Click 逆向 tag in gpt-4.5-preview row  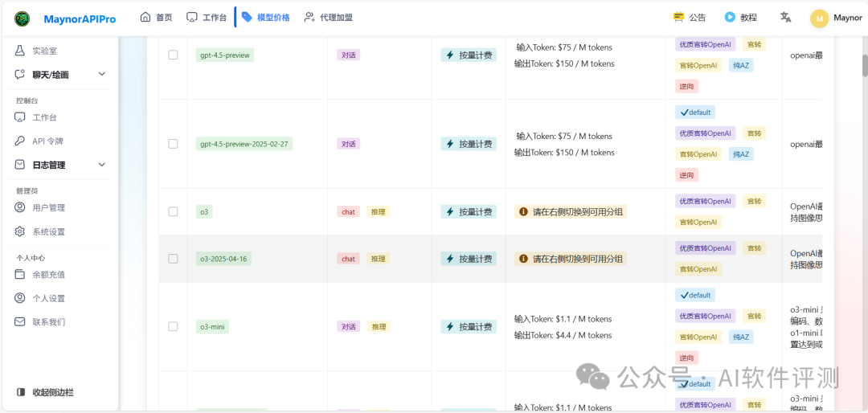[x=687, y=86]
